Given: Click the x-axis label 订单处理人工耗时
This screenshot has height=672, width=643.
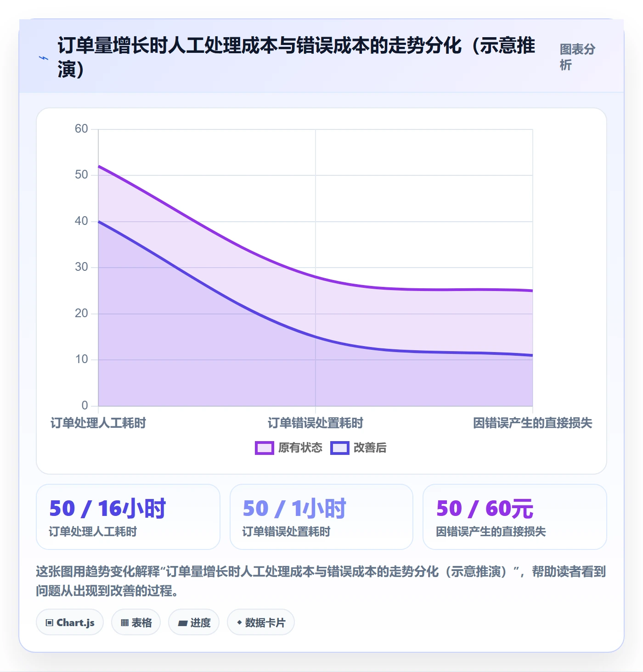Looking at the screenshot, I should point(98,423).
